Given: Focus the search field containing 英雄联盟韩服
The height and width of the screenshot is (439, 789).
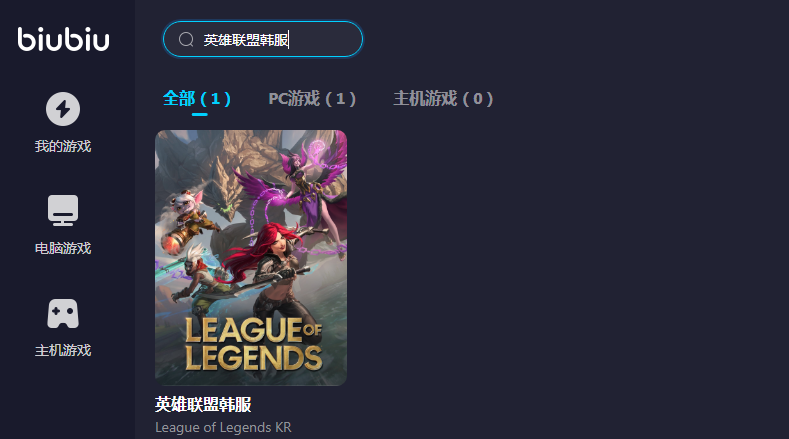Looking at the screenshot, I should coord(263,39).
